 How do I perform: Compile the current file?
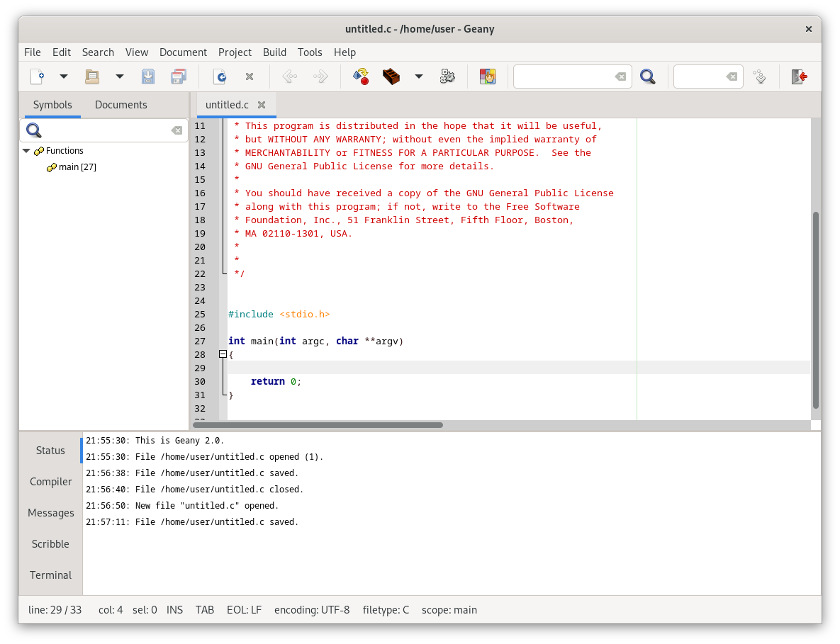point(361,77)
